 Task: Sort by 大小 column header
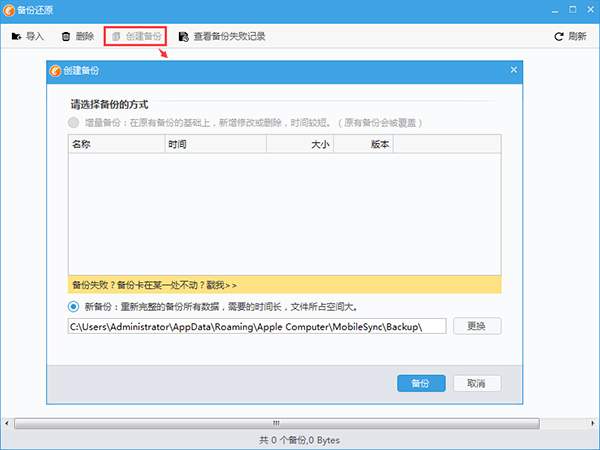(300, 144)
